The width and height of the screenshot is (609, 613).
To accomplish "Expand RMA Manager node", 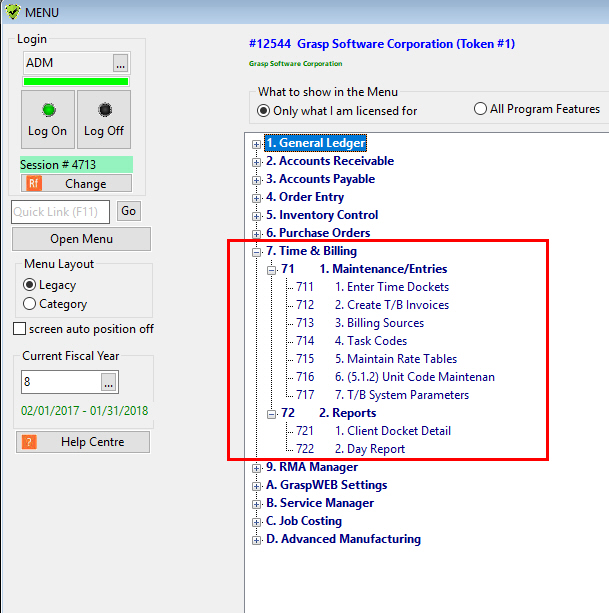I will pos(256,468).
